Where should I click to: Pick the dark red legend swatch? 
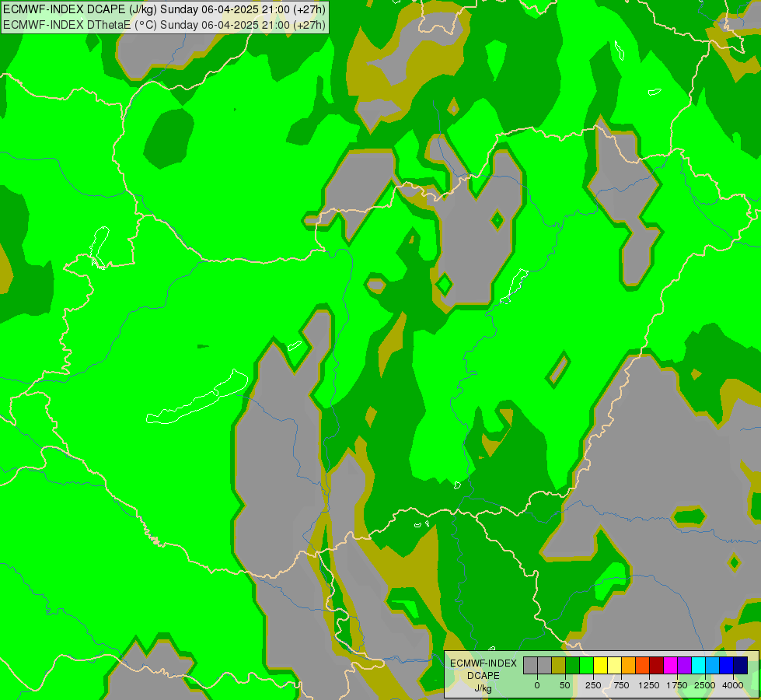[x=656, y=666]
